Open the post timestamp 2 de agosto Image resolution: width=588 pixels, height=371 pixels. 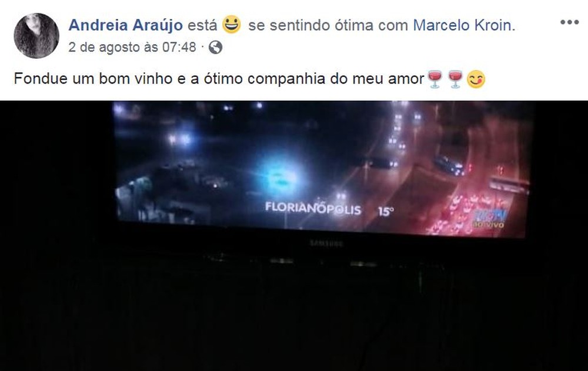(132, 47)
